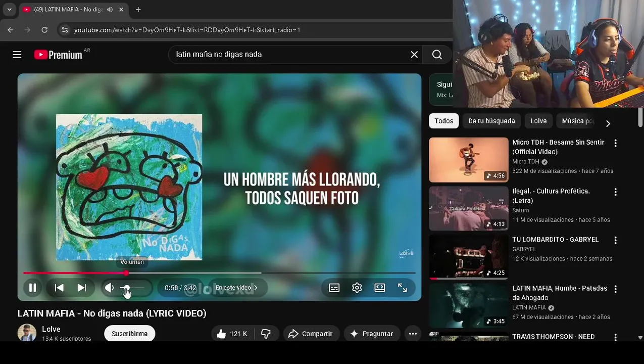Enter fullscreen mode
Image resolution: width=644 pixels, height=364 pixels.
(x=403, y=288)
